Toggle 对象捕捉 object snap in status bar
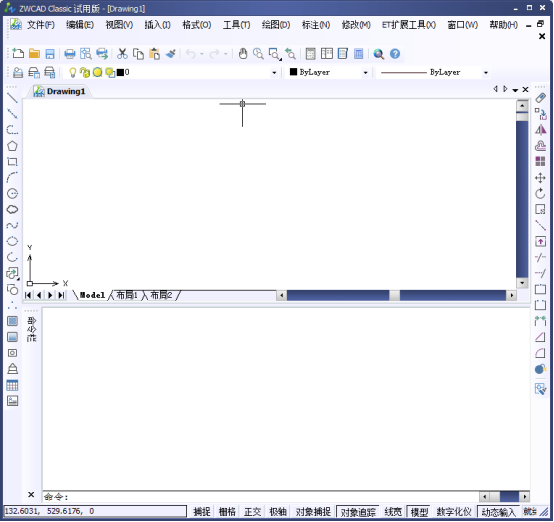This screenshot has width=554, height=522. click(x=313, y=511)
